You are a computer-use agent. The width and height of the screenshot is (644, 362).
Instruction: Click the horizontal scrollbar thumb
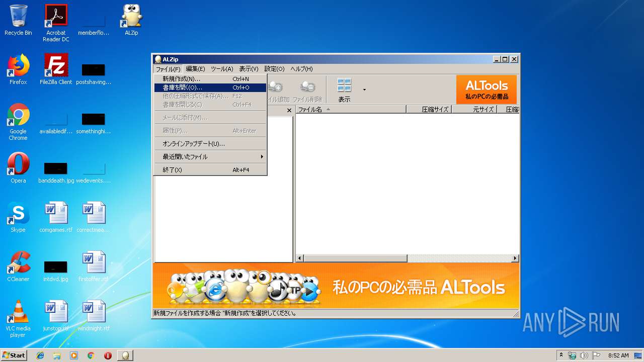[x=355, y=258]
